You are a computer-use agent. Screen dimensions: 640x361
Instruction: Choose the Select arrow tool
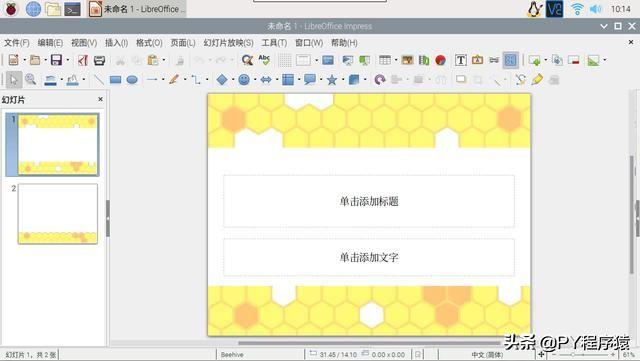point(14,80)
